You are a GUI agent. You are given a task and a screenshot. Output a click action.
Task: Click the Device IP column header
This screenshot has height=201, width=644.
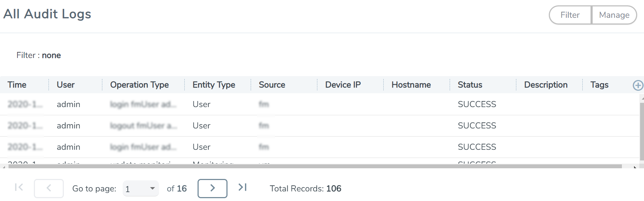(x=343, y=85)
